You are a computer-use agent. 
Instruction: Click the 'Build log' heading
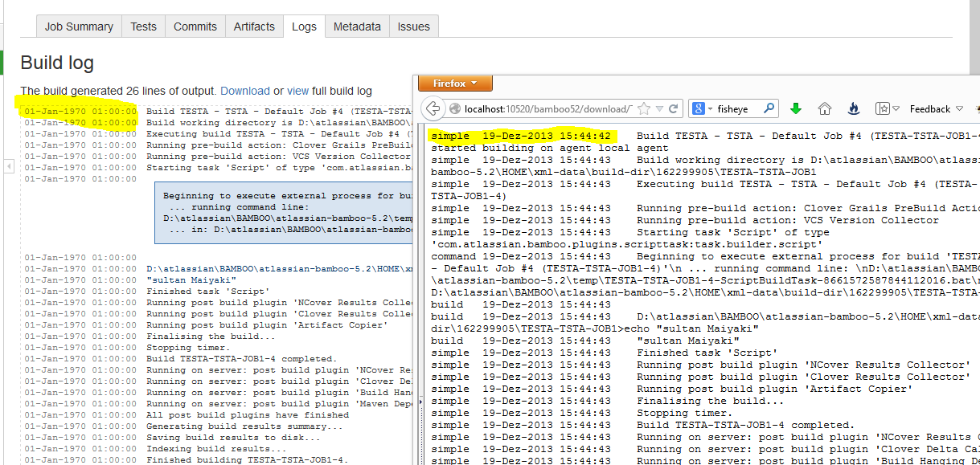pos(57,63)
